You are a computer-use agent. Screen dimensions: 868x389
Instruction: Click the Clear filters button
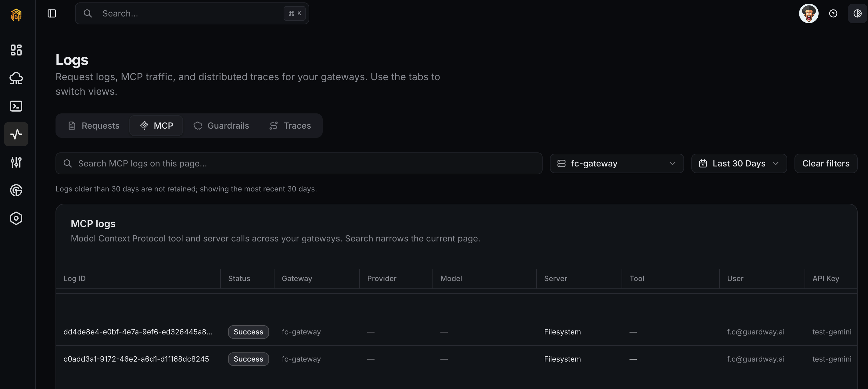tap(826, 163)
